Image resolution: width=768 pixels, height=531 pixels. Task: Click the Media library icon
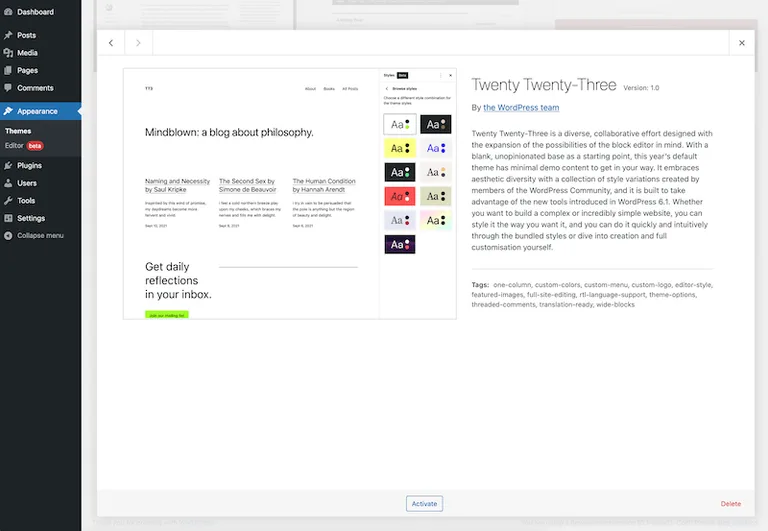click(8, 53)
